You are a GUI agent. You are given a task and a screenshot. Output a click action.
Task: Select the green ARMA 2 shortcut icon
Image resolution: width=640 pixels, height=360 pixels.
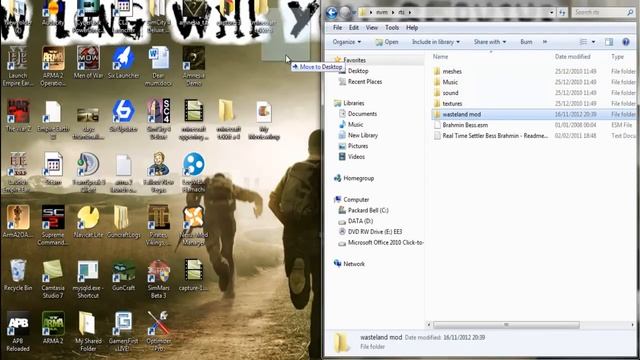click(x=53, y=328)
